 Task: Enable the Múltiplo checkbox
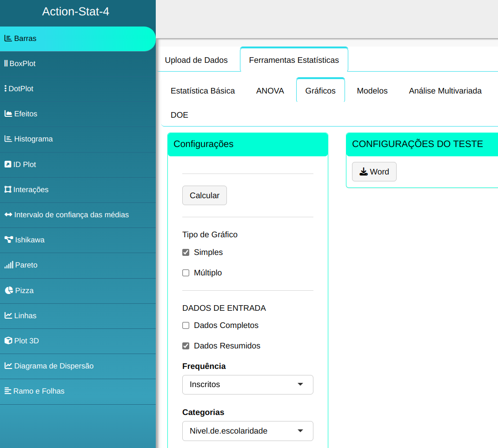point(186,273)
